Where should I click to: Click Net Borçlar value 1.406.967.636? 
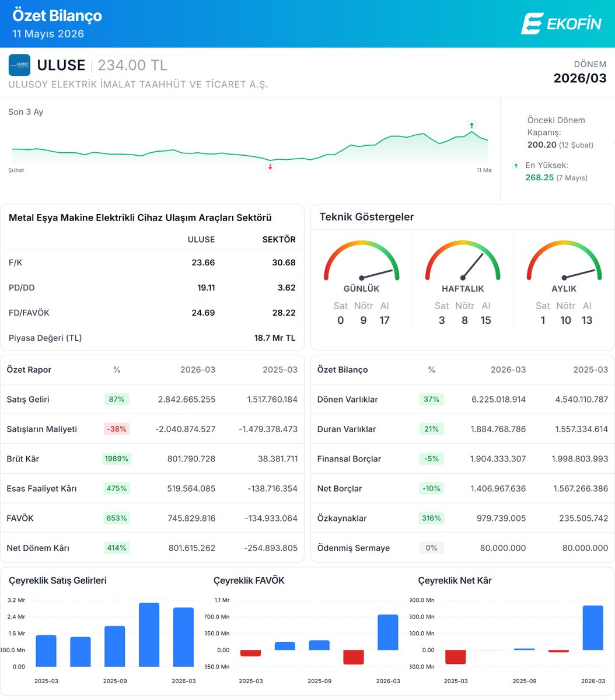coord(499,489)
